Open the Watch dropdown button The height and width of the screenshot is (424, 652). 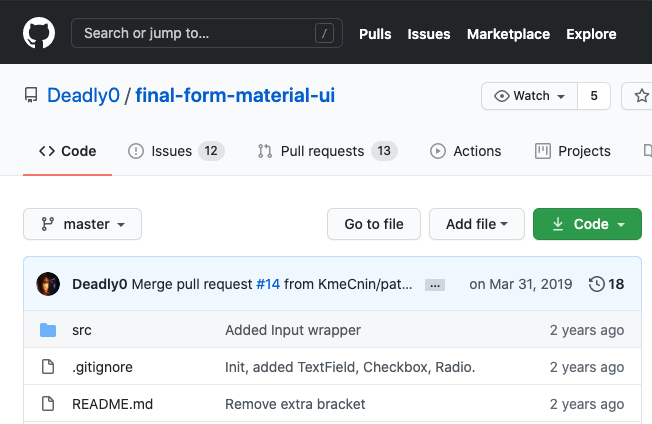[529, 96]
